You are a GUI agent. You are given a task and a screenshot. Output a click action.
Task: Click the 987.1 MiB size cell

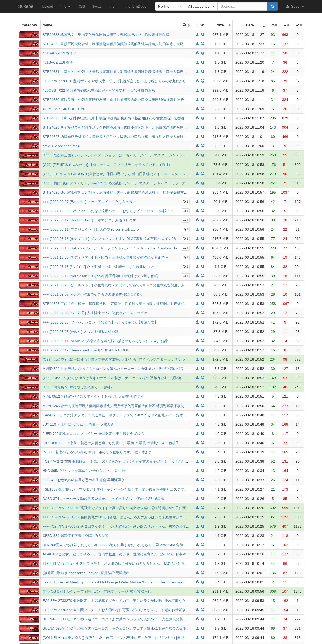(220, 35)
